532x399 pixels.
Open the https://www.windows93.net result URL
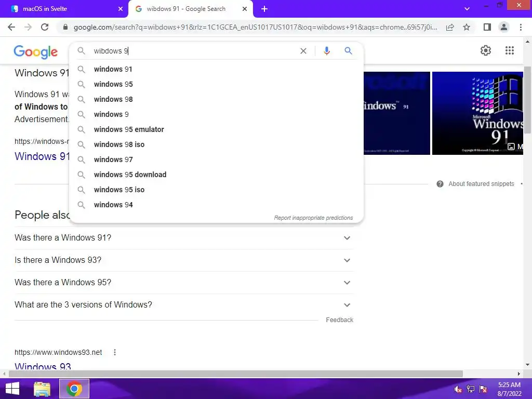coord(58,353)
